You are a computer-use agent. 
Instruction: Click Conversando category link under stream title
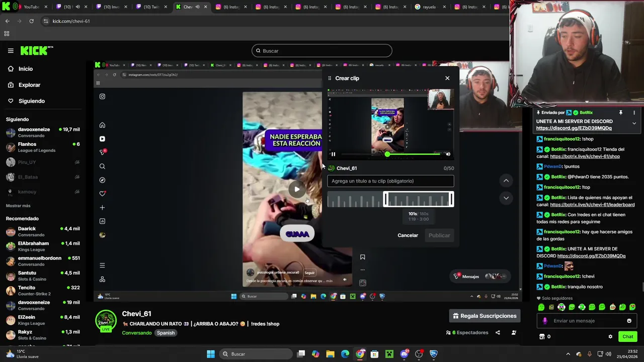pos(136,333)
